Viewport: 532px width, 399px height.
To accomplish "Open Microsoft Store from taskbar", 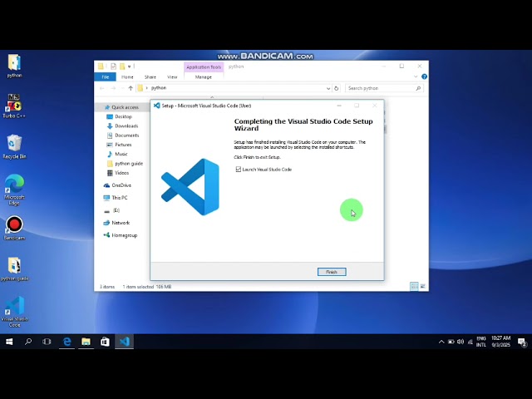I will coord(105,342).
